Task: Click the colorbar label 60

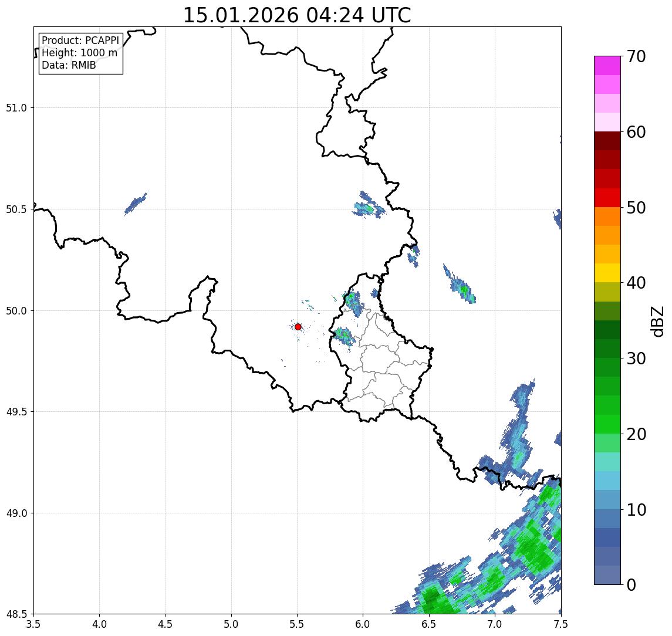Action: 636,133
